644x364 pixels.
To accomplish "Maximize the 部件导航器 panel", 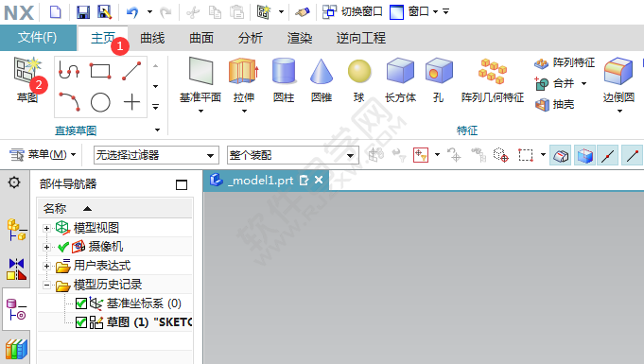I will [182, 185].
